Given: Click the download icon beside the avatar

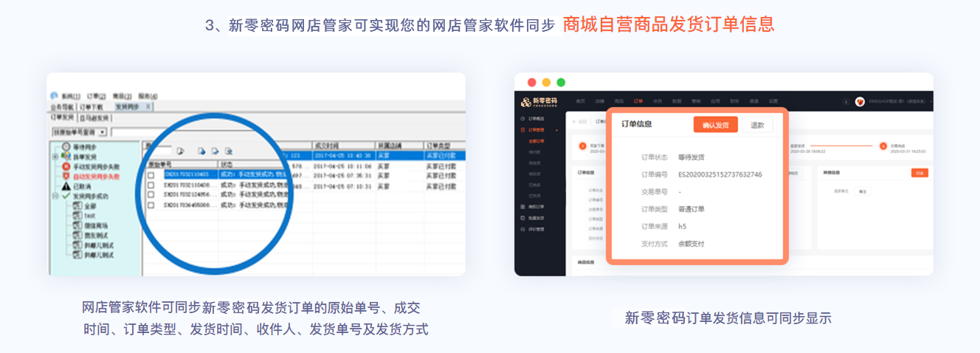Looking at the screenshot, I should point(846,101).
